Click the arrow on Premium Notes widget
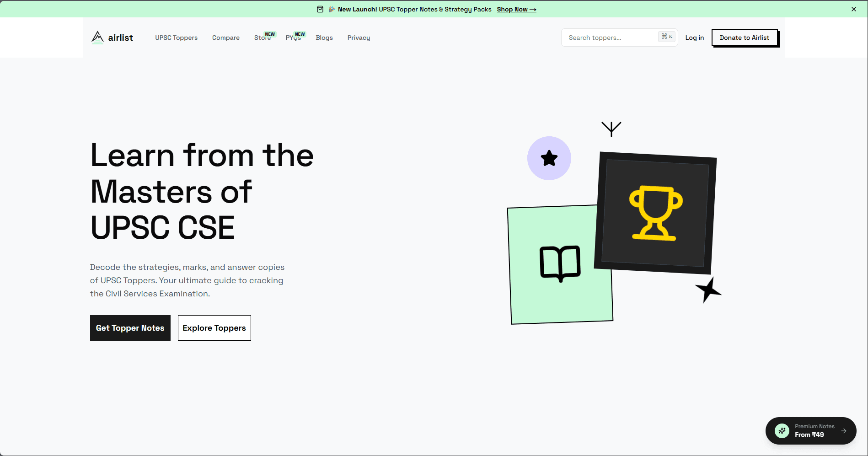The width and height of the screenshot is (868, 456). (x=844, y=431)
